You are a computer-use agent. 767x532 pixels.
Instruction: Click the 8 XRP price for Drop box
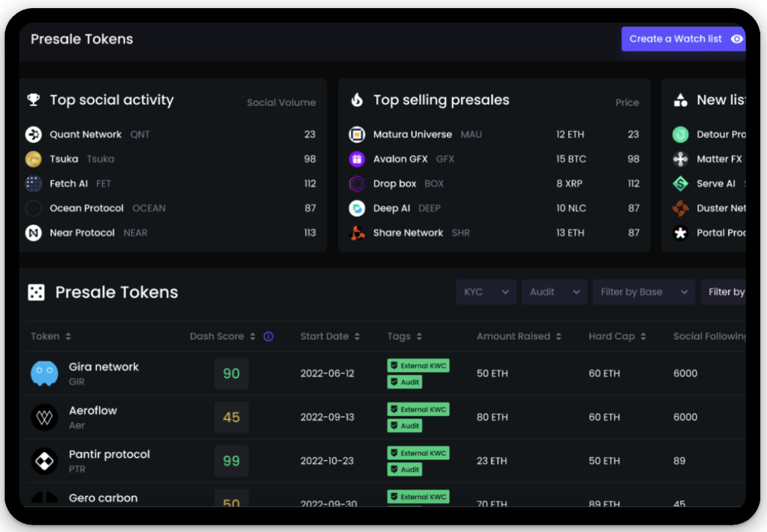pos(570,183)
